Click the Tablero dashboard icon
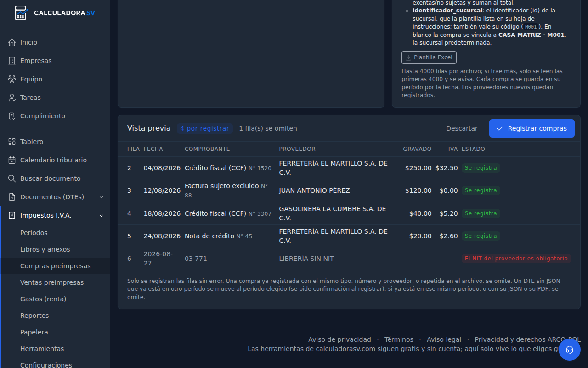The width and height of the screenshot is (588, 368). click(x=12, y=142)
